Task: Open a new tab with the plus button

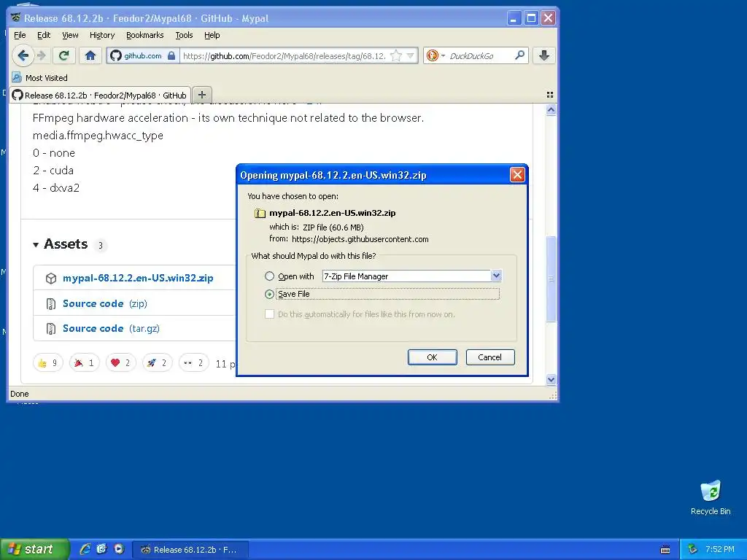Action: pos(202,95)
